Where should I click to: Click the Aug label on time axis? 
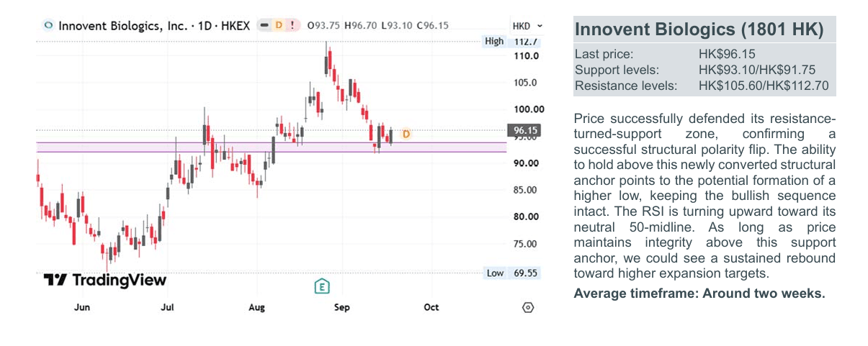(x=256, y=307)
